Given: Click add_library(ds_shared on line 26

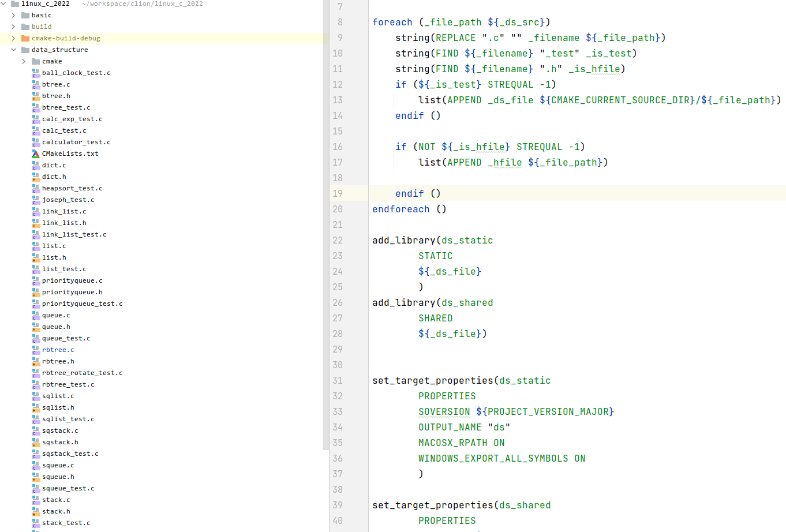Looking at the screenshot, I should click(x=433, y=302).
